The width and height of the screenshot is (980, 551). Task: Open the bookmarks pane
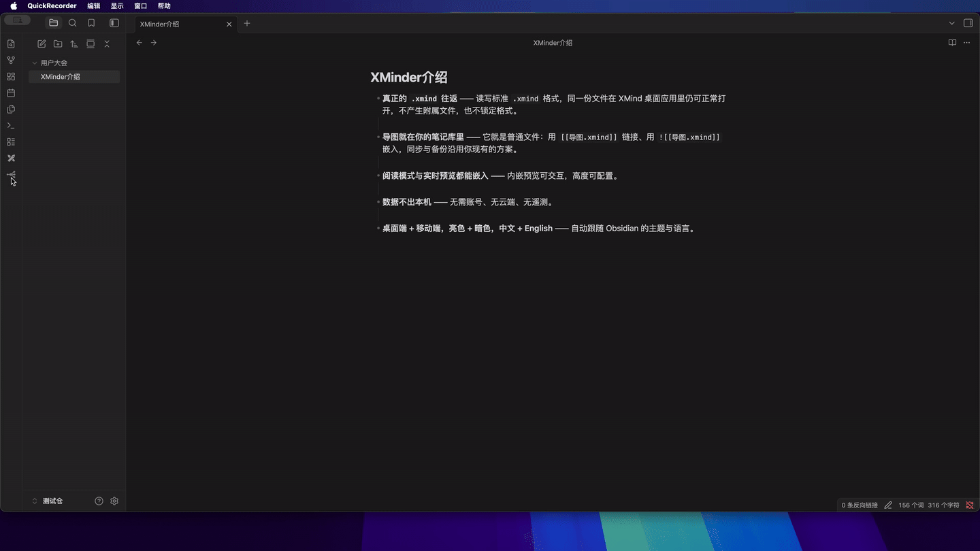click(x=91, y=23)
